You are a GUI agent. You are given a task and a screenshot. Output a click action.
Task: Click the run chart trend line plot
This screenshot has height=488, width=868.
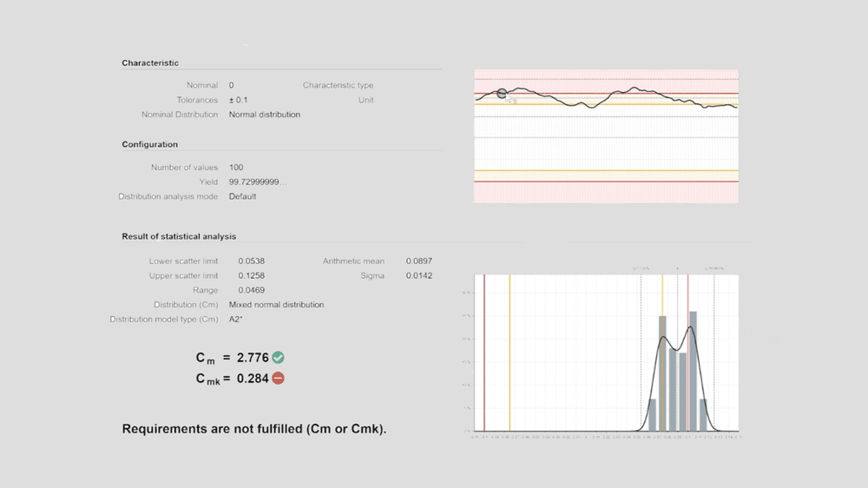point(606,136)
